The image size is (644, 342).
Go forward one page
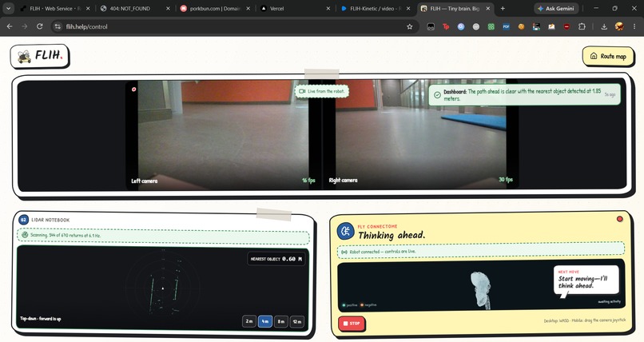pos(25,26)
